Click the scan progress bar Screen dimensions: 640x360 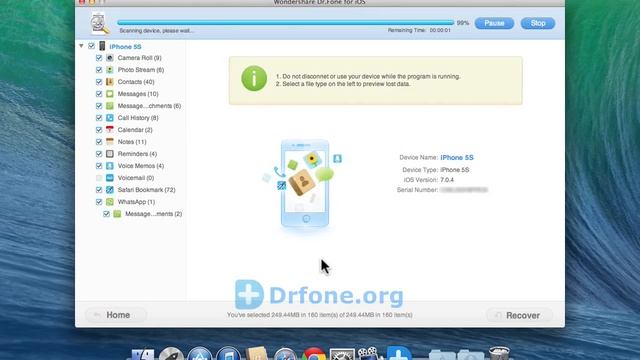point(285,23)
